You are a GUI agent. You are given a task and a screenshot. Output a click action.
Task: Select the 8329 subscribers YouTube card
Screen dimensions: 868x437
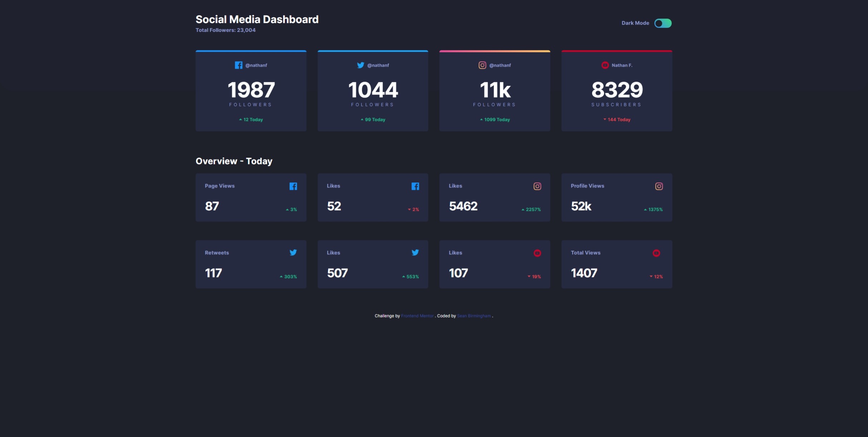617,91
